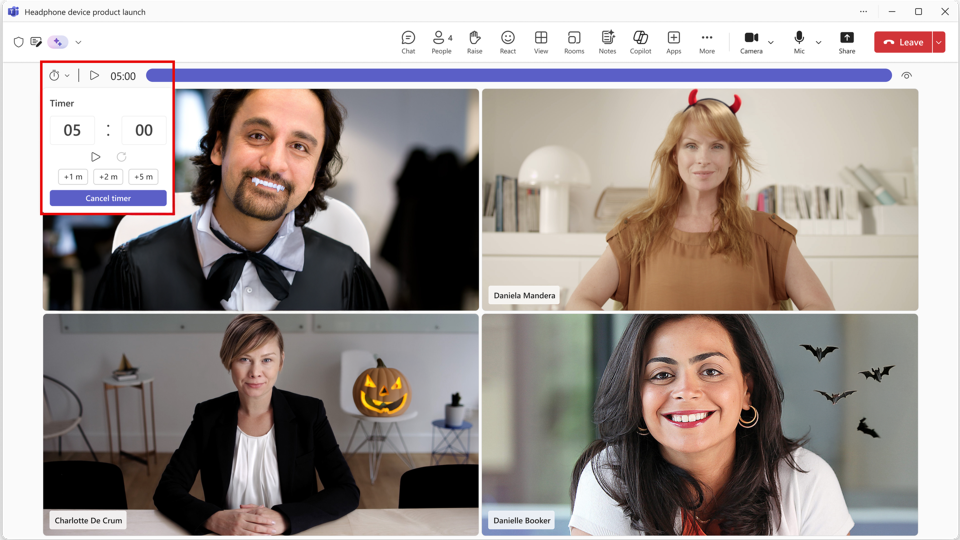Screen dimensions: 960x540
Task: Open breakout Rooms
Action: click(574, 42)
